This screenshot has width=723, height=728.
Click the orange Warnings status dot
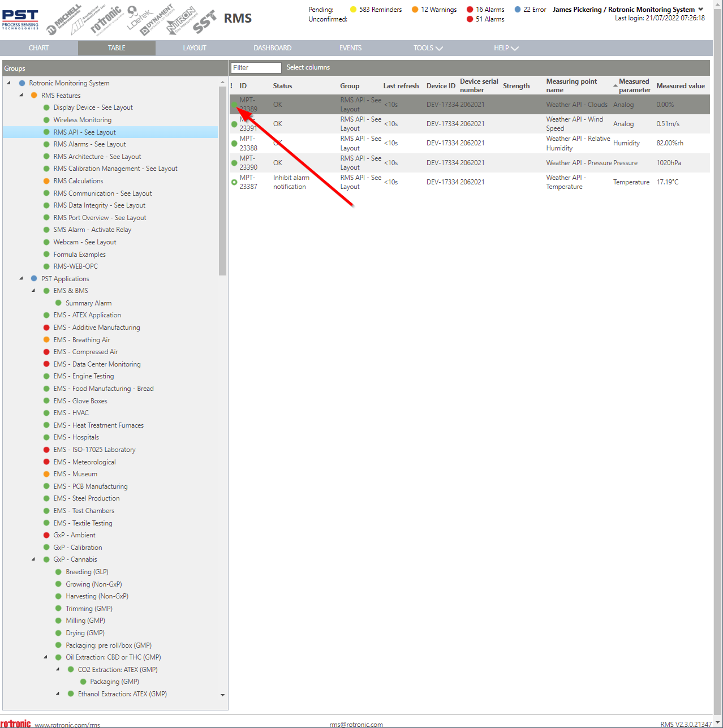[415, 10]
